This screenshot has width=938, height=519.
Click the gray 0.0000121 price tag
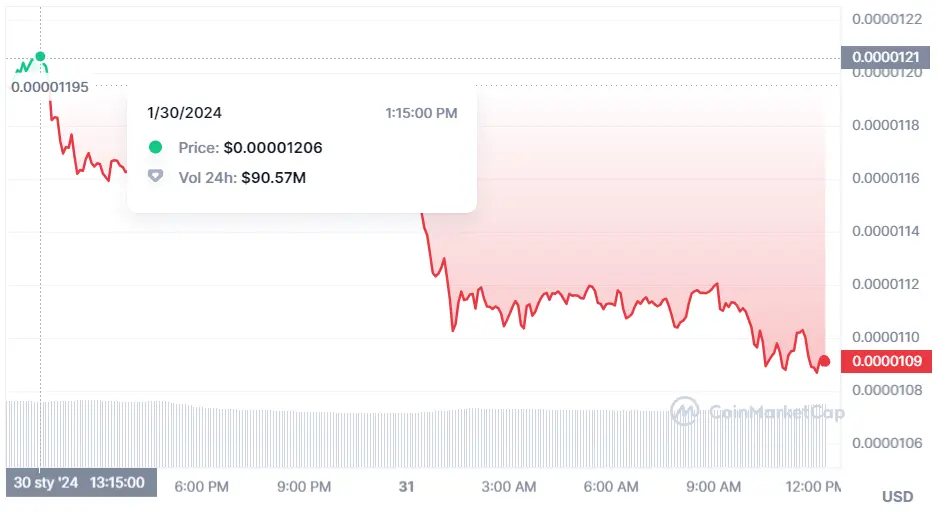[886, 58]
